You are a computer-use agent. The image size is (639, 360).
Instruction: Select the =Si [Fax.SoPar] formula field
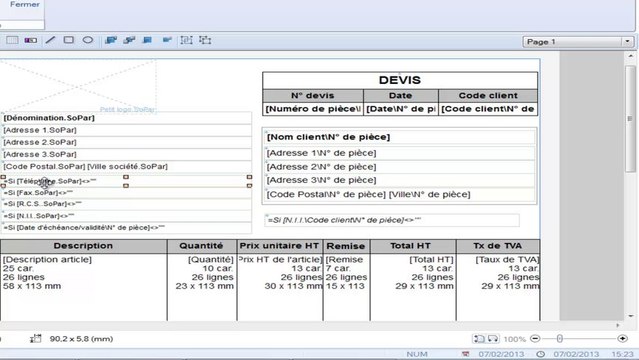(127, 192)
